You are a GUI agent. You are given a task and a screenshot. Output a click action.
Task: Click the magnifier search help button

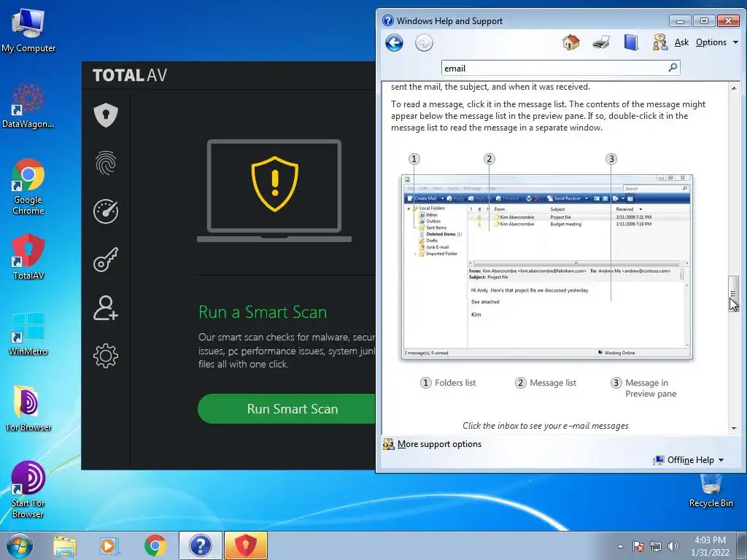click(x=673, y=68)
